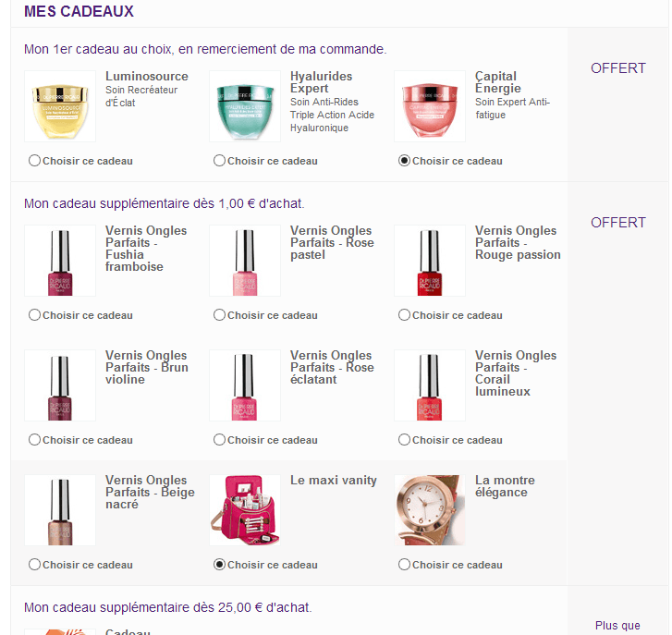The image size is (672, 635).
Task: Click the Beige nacré nail polish image
Action: pos(60,510)
